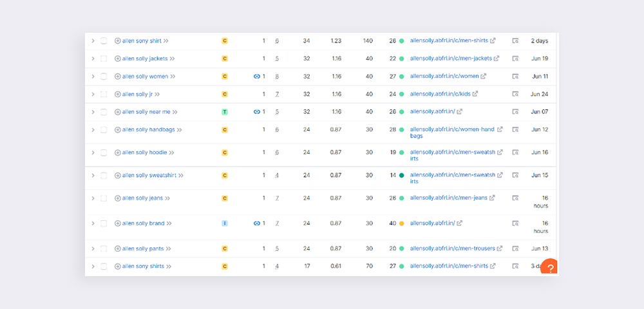Click 'Jun 19' date in jackets row

(540, 59)
